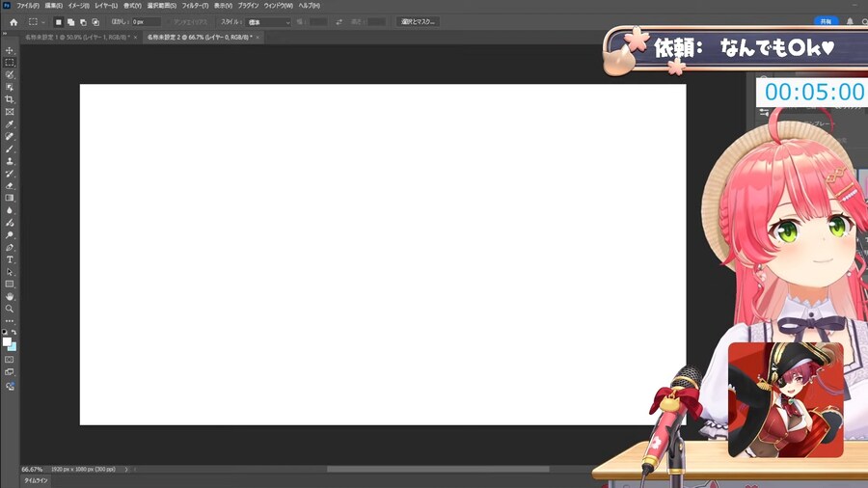Image resolution: width=868 pixels, height=488 pixels.
Task: Select the Path Selection tool
Action: [10, 272]
